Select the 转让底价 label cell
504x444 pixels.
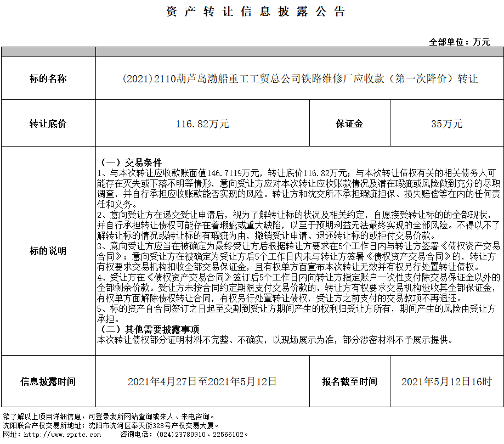tap(48, 123)
